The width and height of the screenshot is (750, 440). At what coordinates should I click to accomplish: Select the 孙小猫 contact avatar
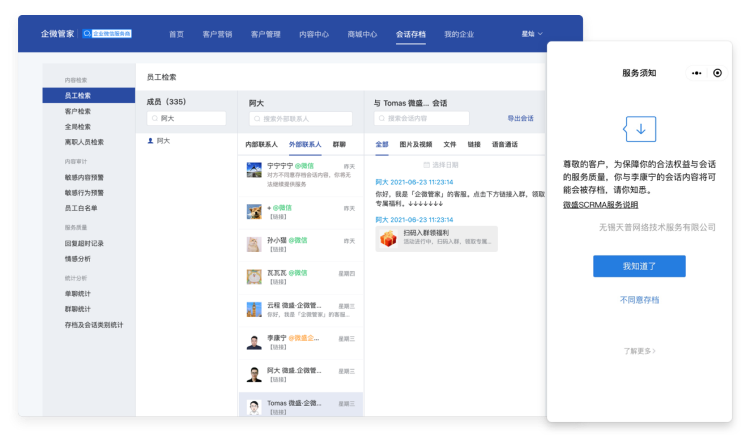tap(255, 244)
